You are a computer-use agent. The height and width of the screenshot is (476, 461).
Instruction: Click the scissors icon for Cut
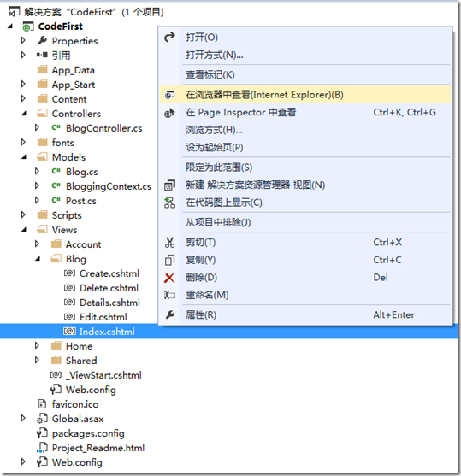pos(169,242)
